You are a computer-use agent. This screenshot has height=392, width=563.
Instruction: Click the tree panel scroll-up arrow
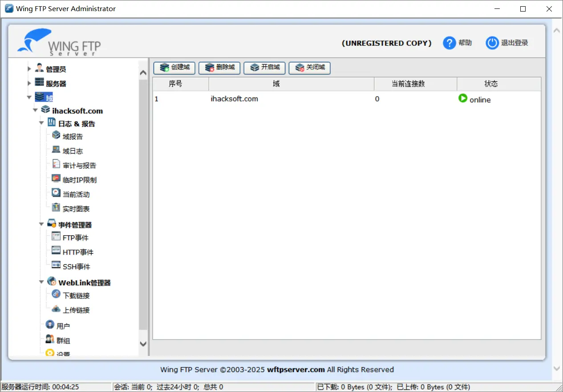click(x=143, y=73)
